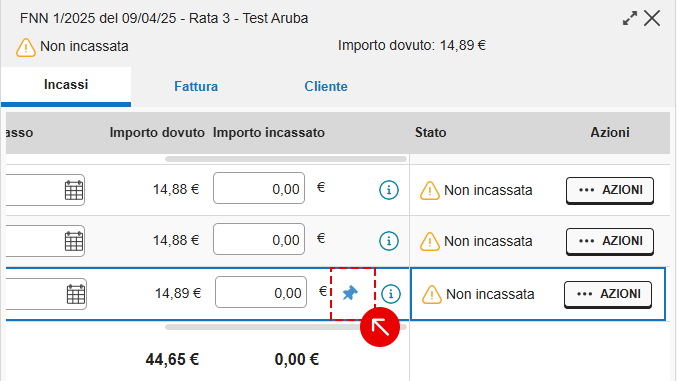Open calendar picker in third row

(76, 294)
